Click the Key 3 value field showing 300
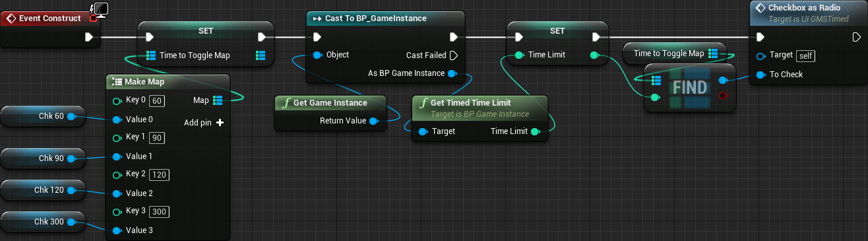 pos(159,212)
